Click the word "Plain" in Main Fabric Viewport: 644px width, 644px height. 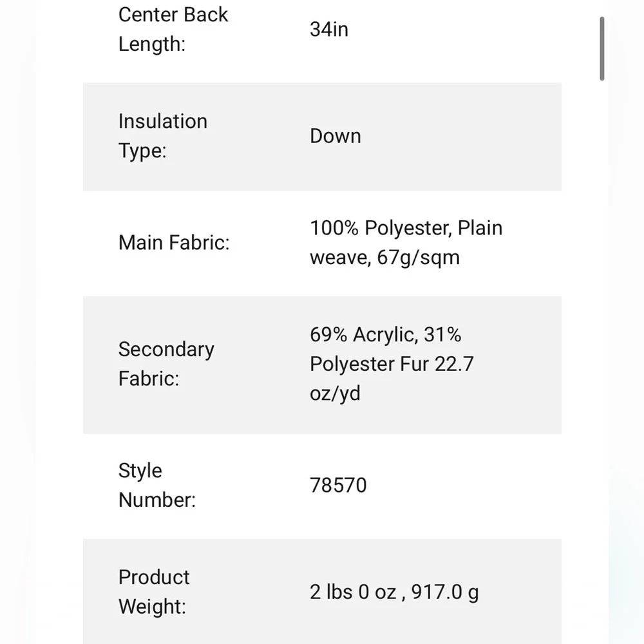(x=480, y=228)
